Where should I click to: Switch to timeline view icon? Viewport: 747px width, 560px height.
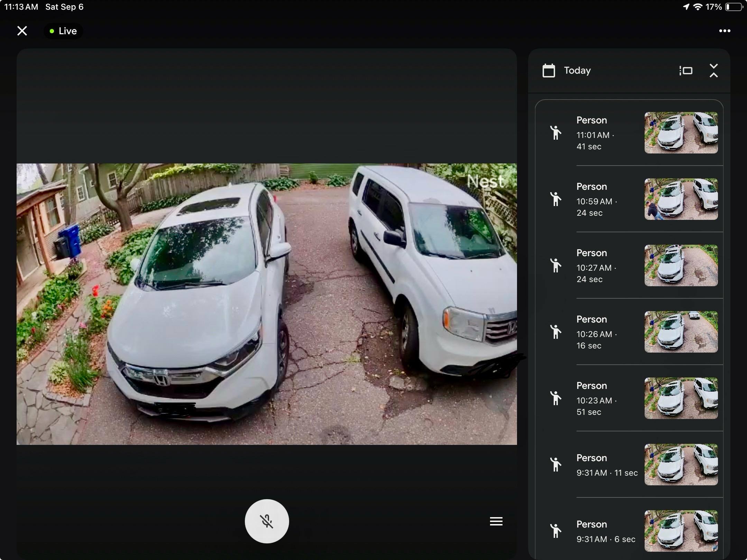686,71
